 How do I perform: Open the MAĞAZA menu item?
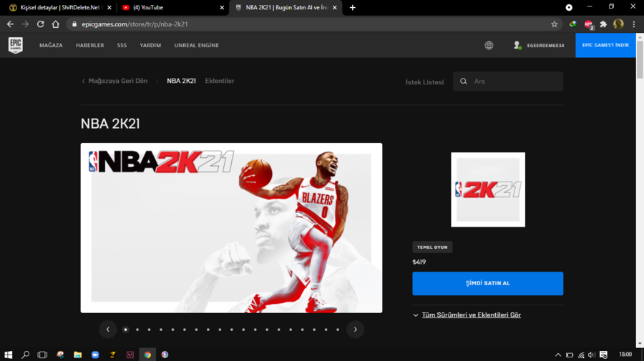coord(51,46)
